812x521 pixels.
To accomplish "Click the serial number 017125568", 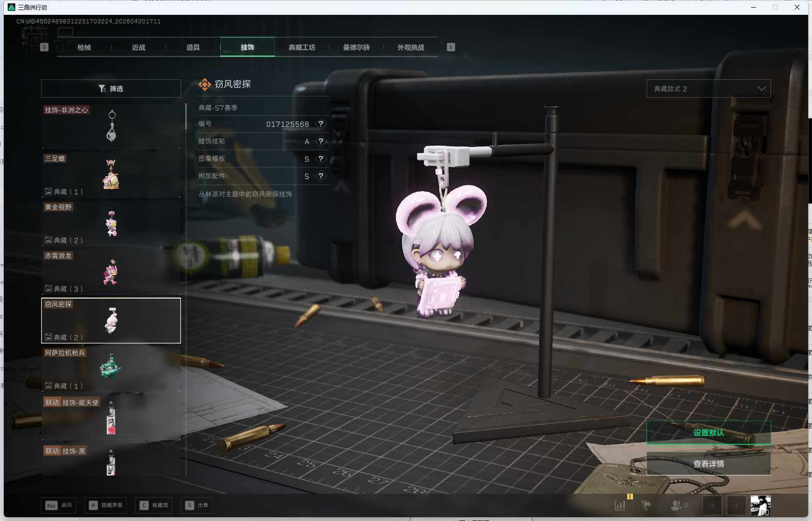I will click(x=287, y=124).
